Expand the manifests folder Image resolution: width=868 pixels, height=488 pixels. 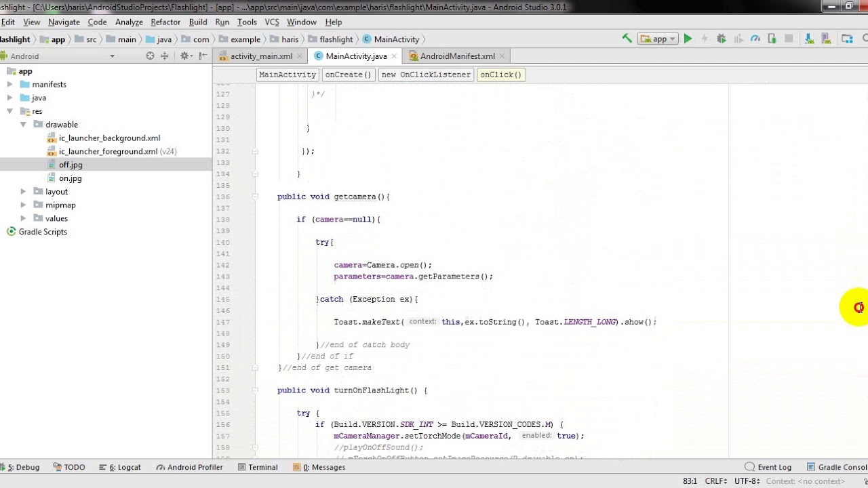point(9,85)
